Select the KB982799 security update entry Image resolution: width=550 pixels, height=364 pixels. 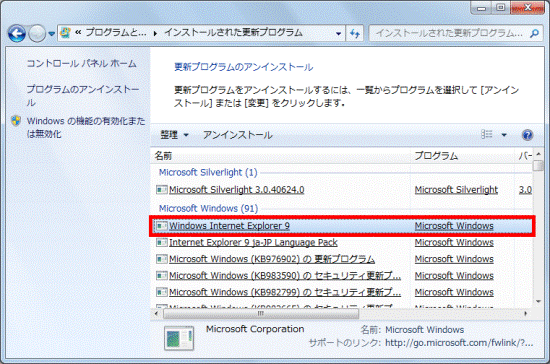coord(285,292)
